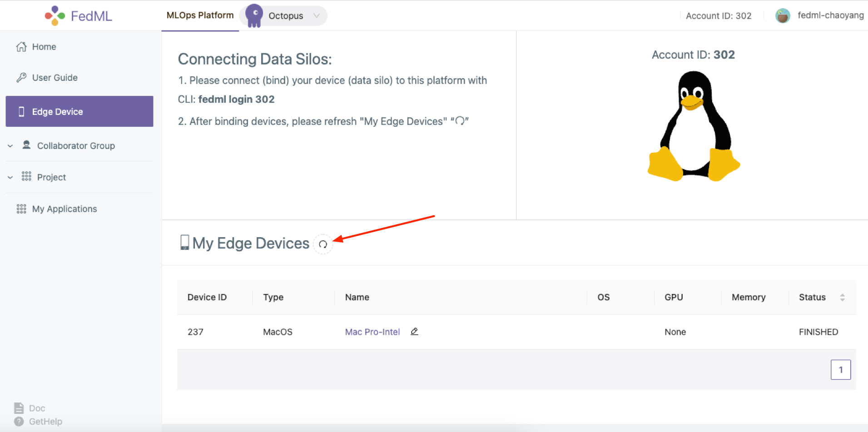Select the MLOps Platform tab
Viewport: 868px width, 432px height.
(200, 15)
